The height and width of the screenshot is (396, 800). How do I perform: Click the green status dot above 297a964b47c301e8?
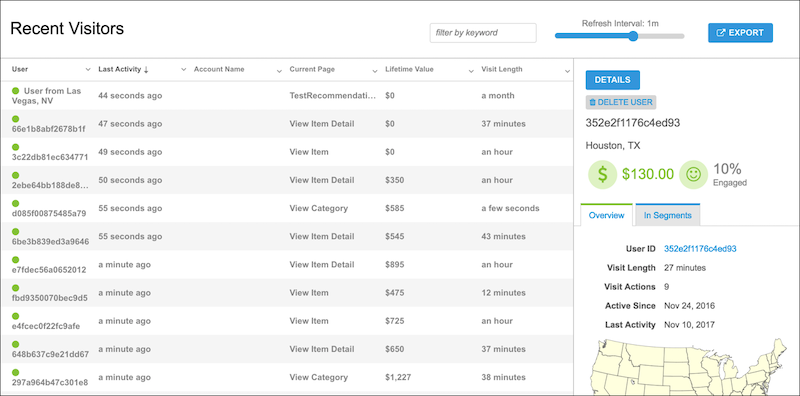click(x=15, y=372)
